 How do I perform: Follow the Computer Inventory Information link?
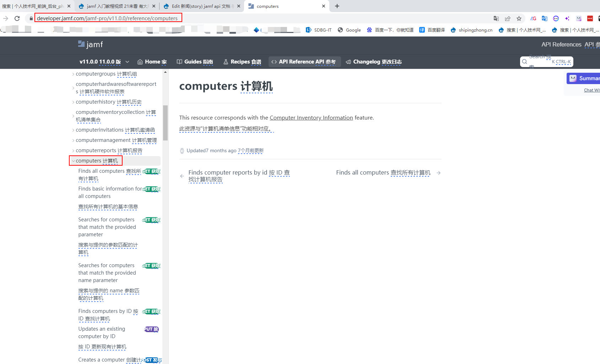[x=311, y=117]
